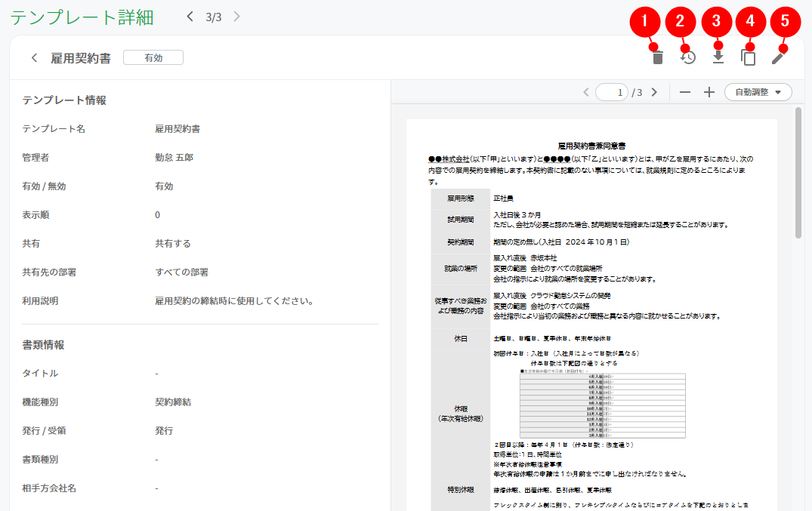Select the テンプレート詳細 page title
Image resolution: width=812 pixels, height=511 pixels.
coord(82,17)
